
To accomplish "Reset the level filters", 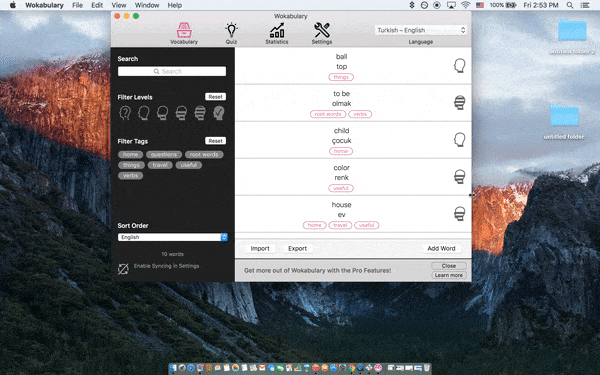I will (x=215, y=97).
